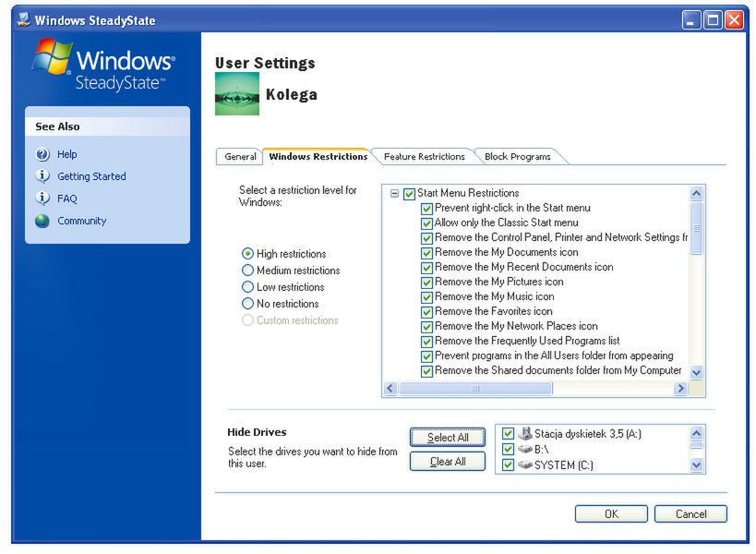Open the FAQ link
This screenshot has height=554, width=756.
67,199
